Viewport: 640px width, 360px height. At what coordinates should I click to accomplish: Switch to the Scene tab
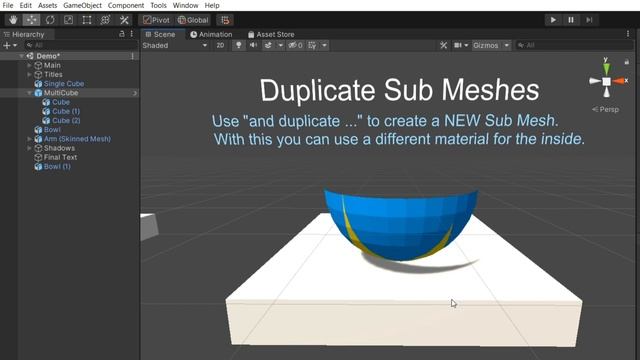[x=160, y=34]
